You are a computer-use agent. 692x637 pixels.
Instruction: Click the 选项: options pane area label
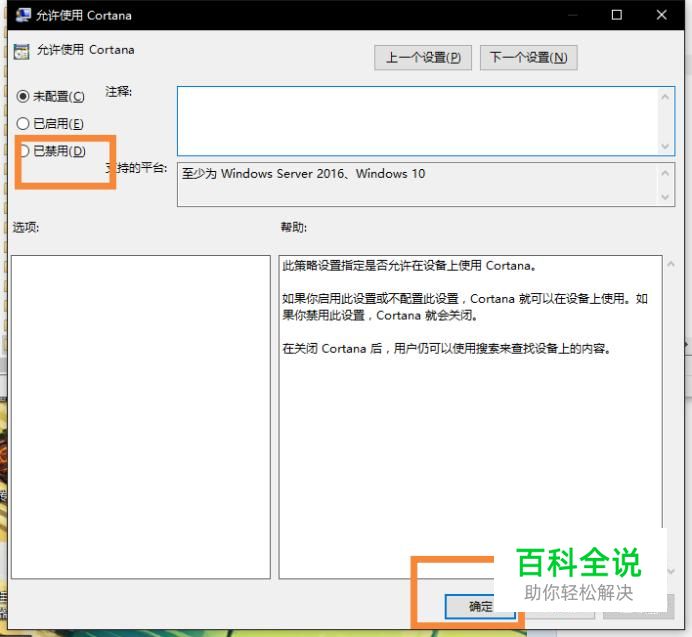pos(26,227)
